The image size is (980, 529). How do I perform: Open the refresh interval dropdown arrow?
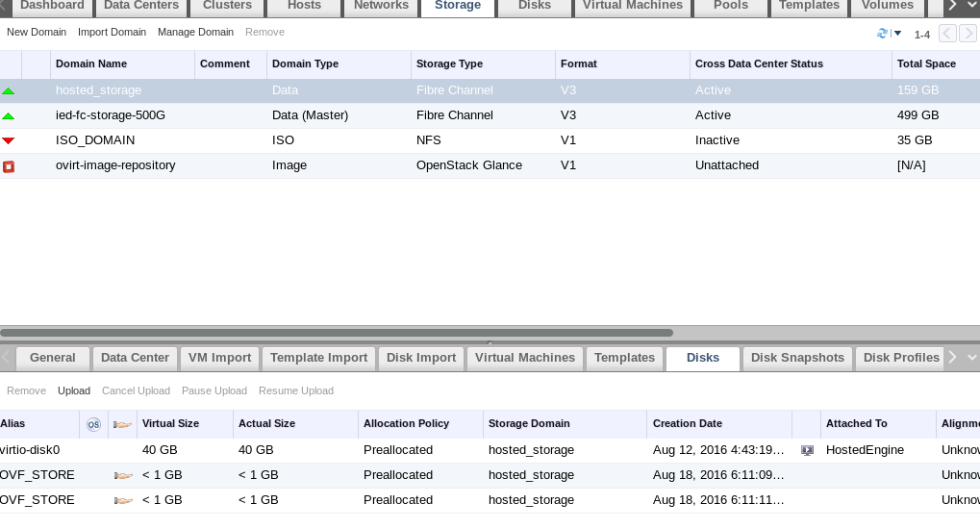(897, 34)
